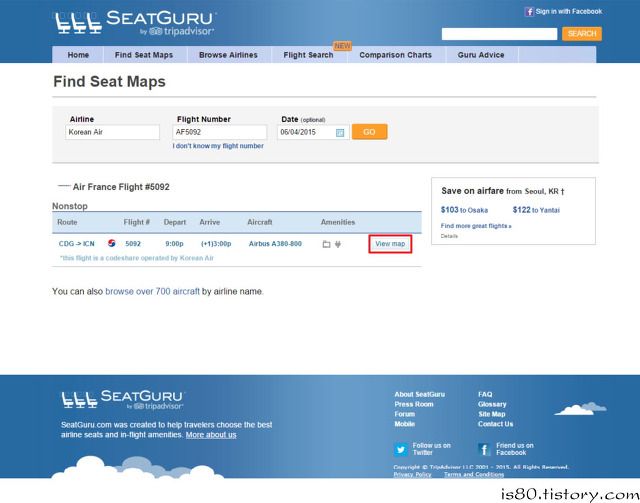Click the Facebook icon beside Sign in
Screen dimensions: 640x503
coord(529,12)
